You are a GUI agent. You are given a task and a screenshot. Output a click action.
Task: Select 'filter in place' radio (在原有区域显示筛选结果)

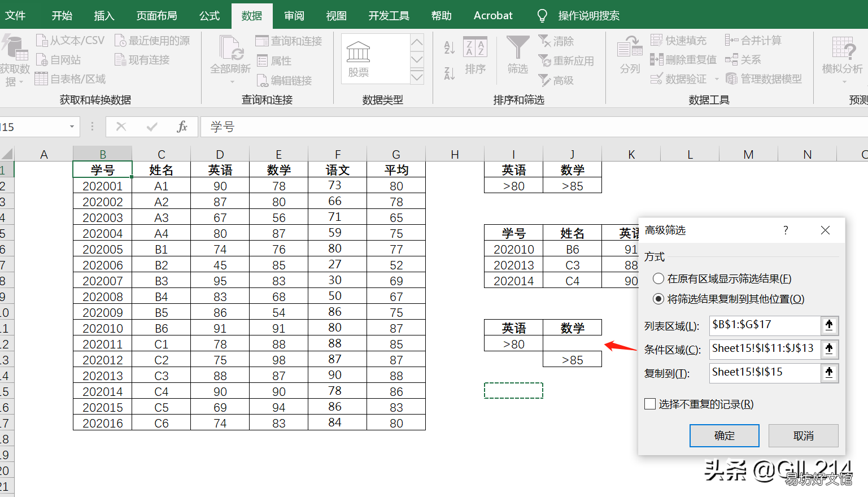pyautogui.click(x=658, y=278)
